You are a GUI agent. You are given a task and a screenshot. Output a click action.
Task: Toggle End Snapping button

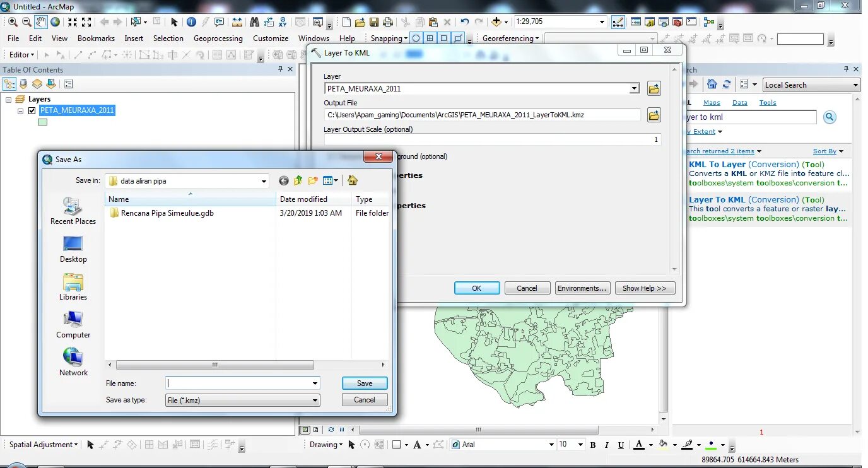430,38
